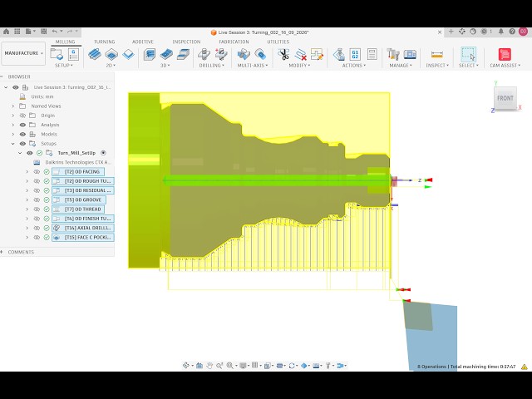Click the Edit toolpath pencil icon
The image size is (532, 399).
click(x=317, y=54)
